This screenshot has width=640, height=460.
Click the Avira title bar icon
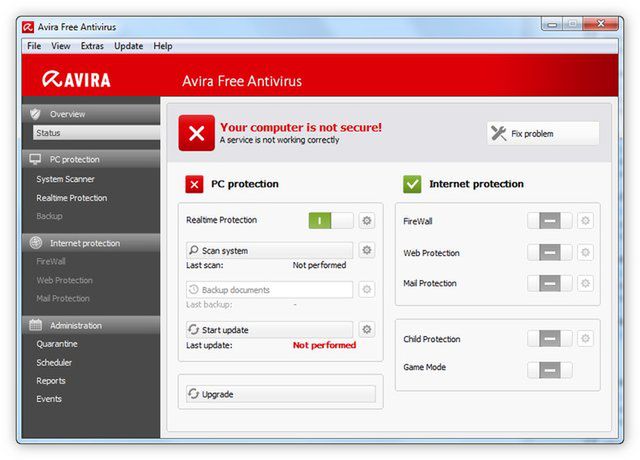click(x=28, y=27)
